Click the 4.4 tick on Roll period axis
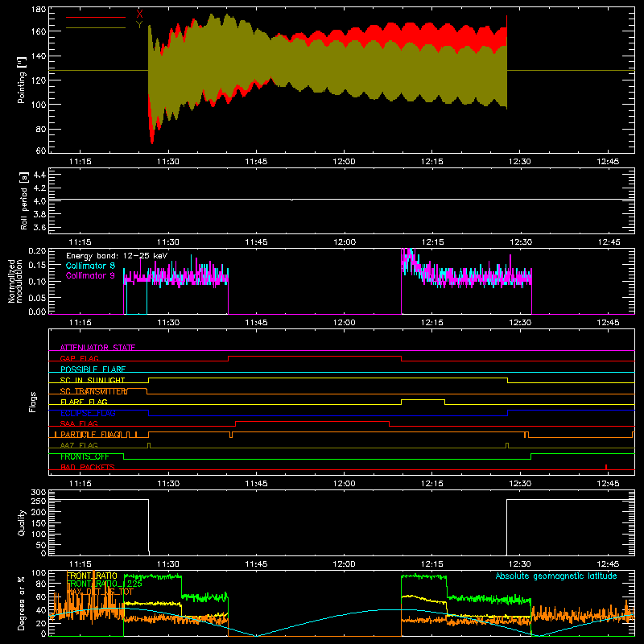Screen dimensions: 644x644 click(39, 175)
